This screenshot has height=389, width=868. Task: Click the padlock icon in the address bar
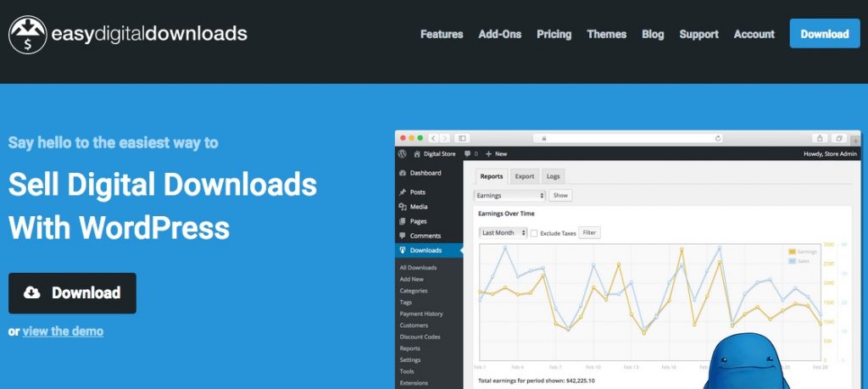(x=544, y=138)
